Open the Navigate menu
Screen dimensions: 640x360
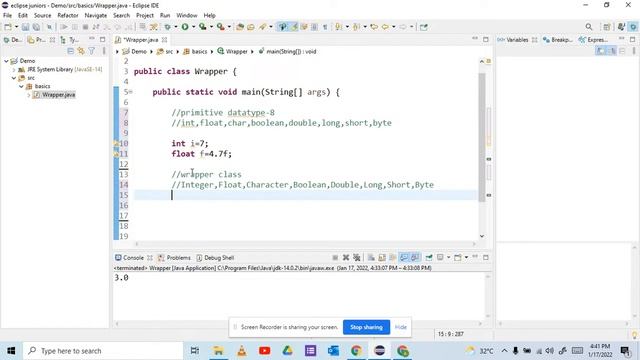96,16
